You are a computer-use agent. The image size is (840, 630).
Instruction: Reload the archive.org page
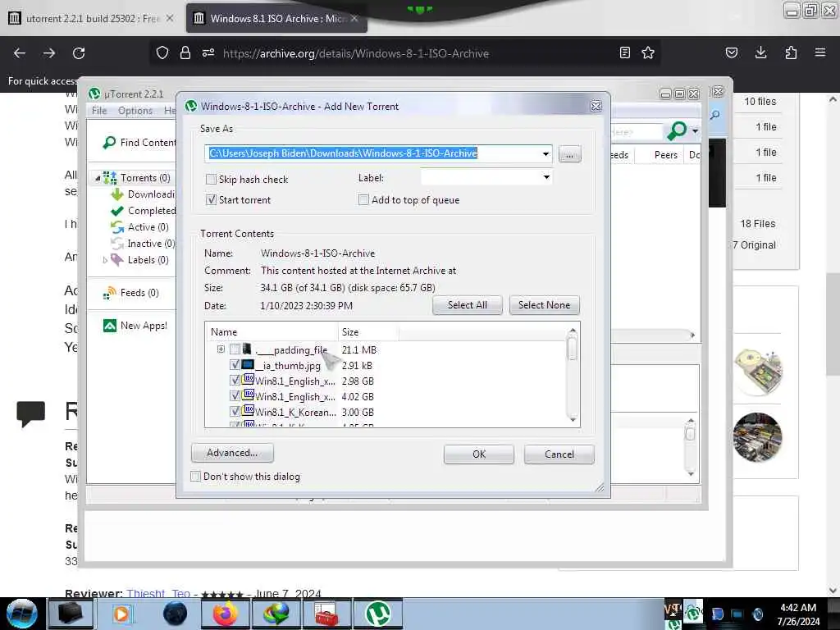79,53
